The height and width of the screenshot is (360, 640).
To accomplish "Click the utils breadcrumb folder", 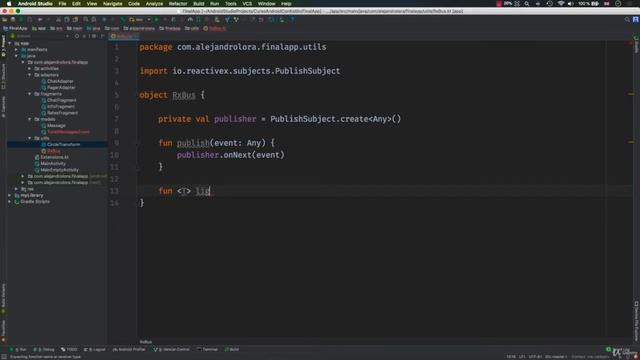I will coord(191,29).
